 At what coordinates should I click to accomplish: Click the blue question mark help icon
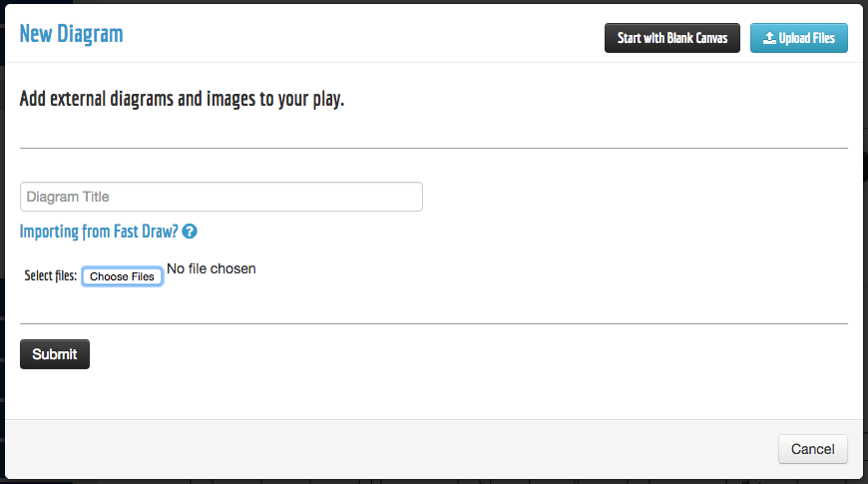click(190, 232)
